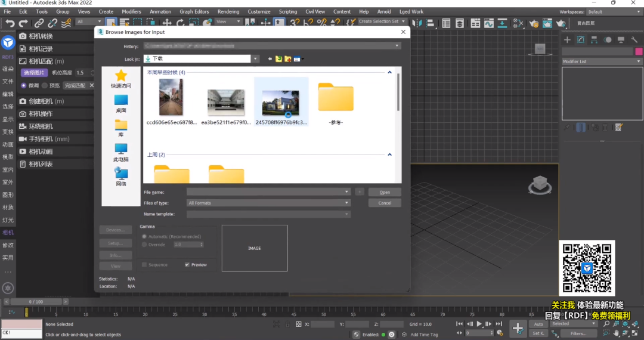Open the Align tool in the toolbar
Viewport: 644px width, 340px height.
[x=430, y=23]
